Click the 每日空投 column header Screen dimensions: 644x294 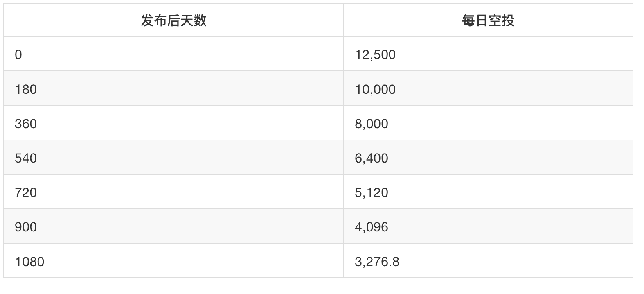pyautogui.click(x=488, y=20)
